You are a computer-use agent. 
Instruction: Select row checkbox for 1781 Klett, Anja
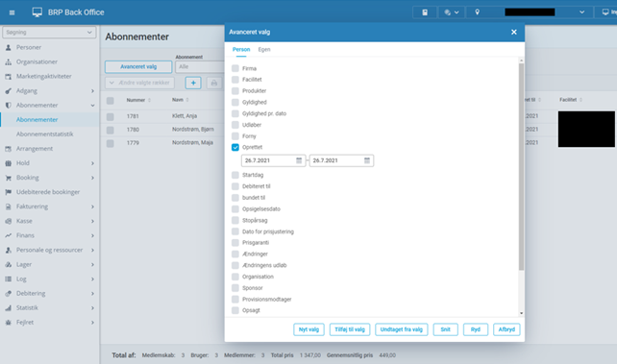point(111,117)
